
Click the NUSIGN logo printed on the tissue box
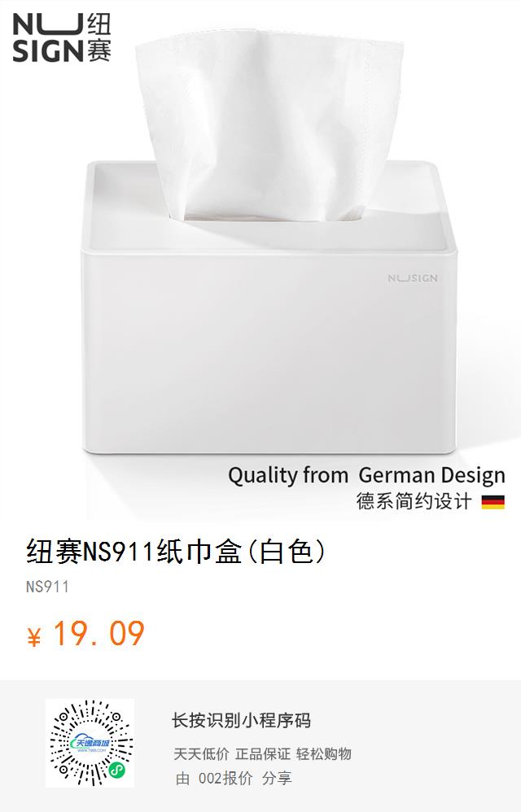(x=413, y=278)
